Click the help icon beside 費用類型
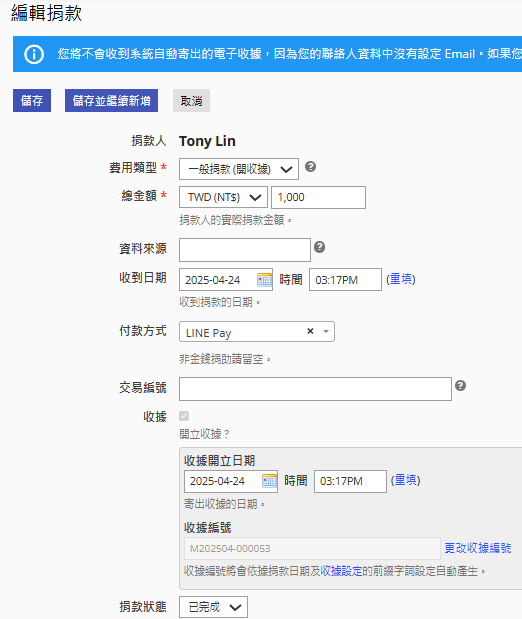Viewport: 522px width, 619px height. tap(310, 167)
